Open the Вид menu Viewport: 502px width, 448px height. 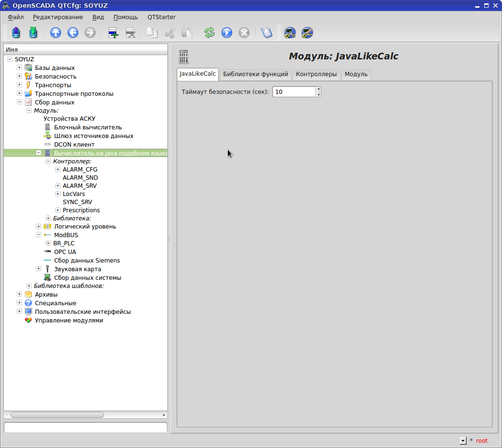click(x=98, y=17)
